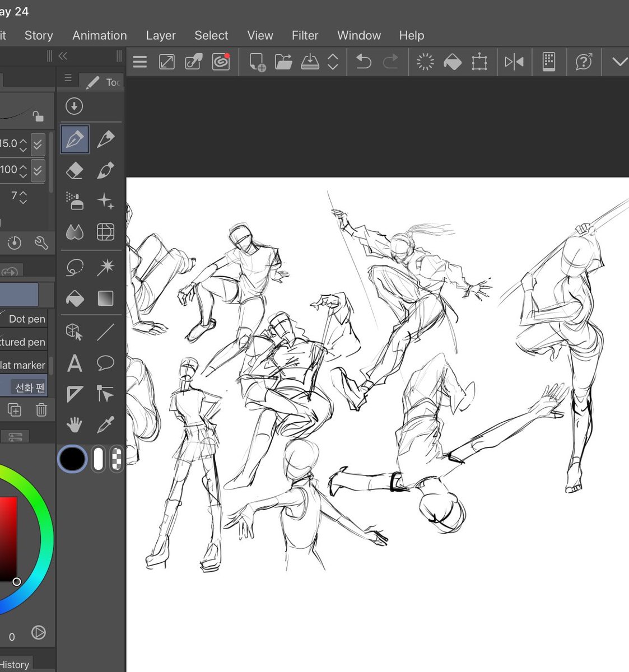
Task: Open the Tool palette menu icon
Action: (x=68, y=78)
